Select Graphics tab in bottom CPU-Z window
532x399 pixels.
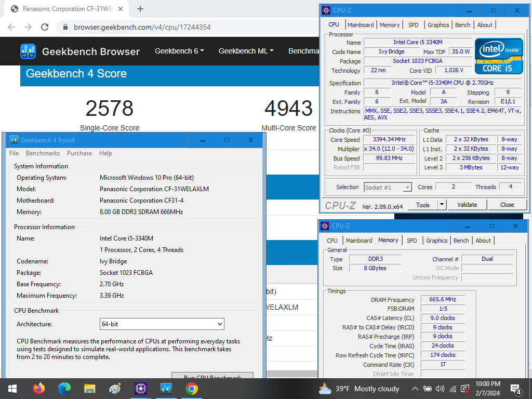(436, 240)
